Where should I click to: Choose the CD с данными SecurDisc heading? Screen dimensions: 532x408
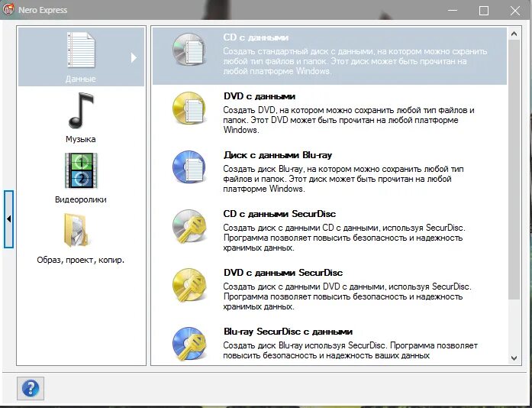click(279, 214)
